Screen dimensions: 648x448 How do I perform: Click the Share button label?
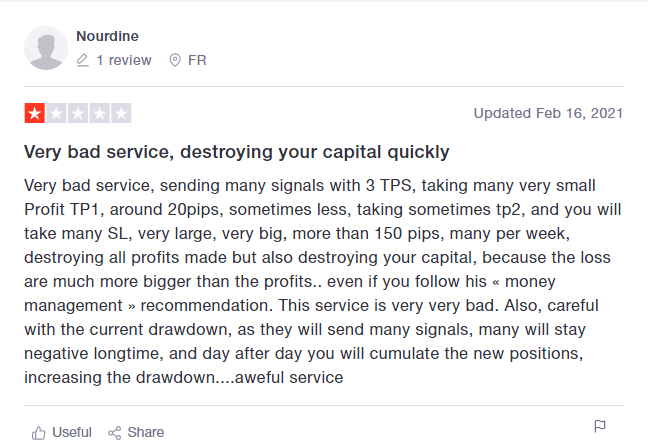pos(146,432)
